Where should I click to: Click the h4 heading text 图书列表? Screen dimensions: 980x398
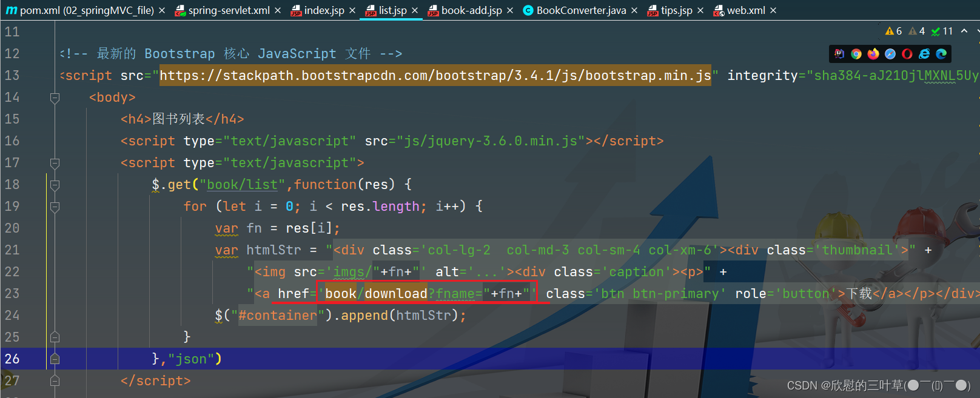click(x=178, y=119)
